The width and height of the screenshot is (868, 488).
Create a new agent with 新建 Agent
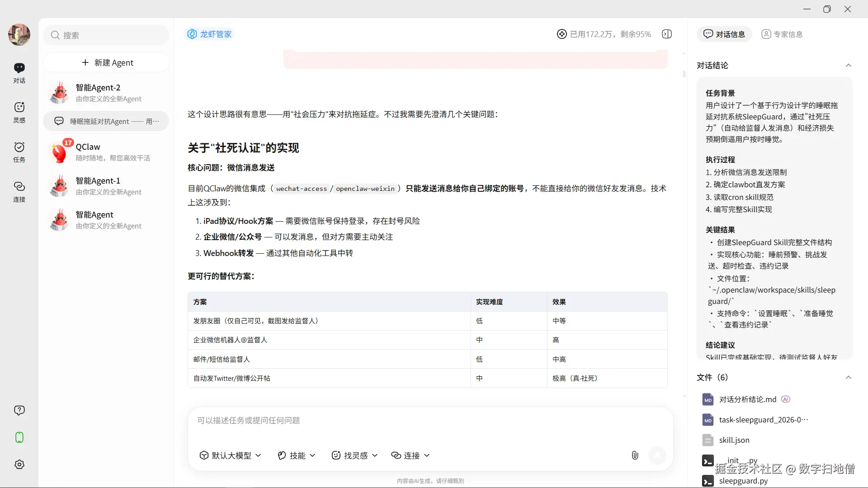106,62
